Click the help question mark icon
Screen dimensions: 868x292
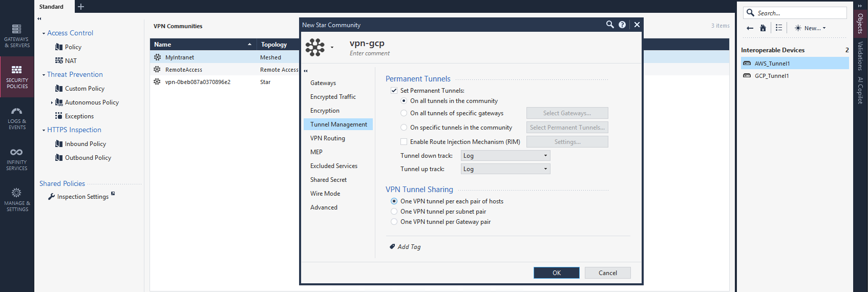pyautogui.click(x=622, y=25)
